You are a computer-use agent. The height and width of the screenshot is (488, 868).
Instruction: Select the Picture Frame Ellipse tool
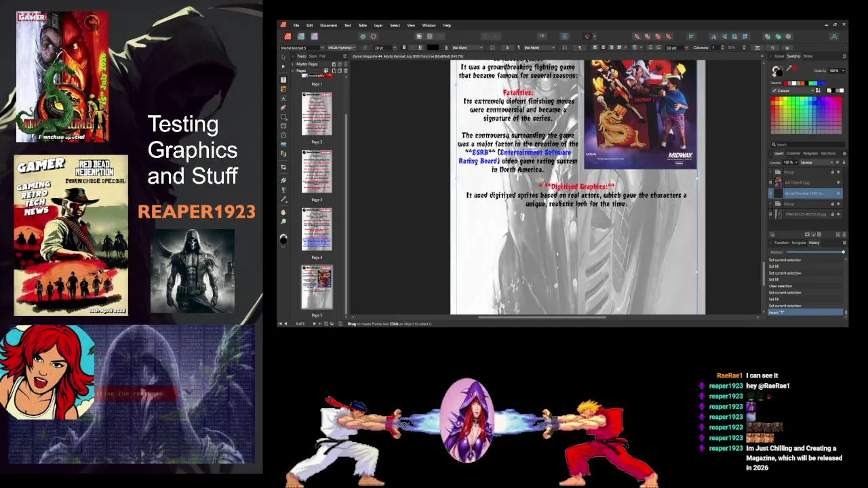tap(283, 135)
